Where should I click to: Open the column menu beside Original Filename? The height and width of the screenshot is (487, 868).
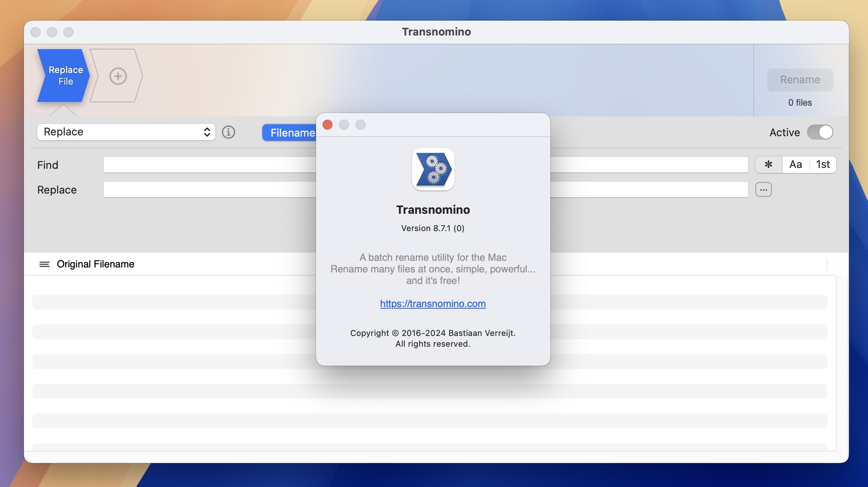(44, 264)
